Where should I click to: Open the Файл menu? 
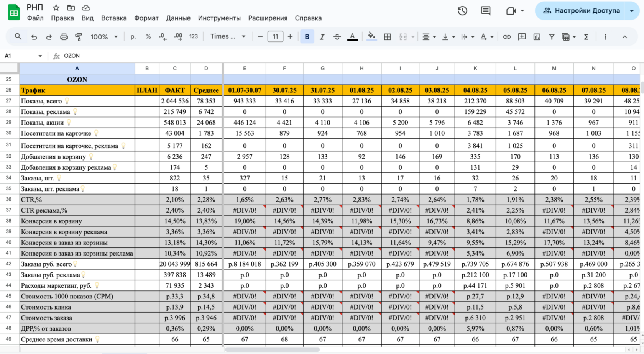tap(35, 18)
